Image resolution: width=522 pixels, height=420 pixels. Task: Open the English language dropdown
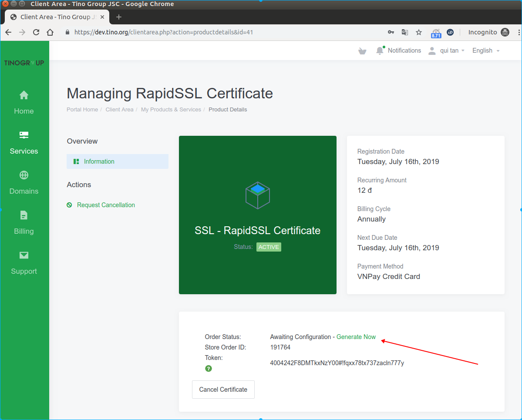[x=486, y=50]
